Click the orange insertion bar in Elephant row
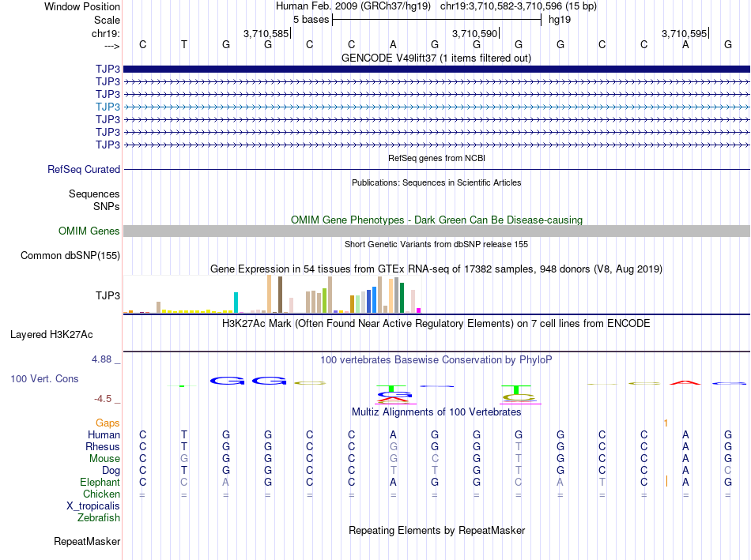Viewport: 751px width, 560px height. tap(666, 482)
